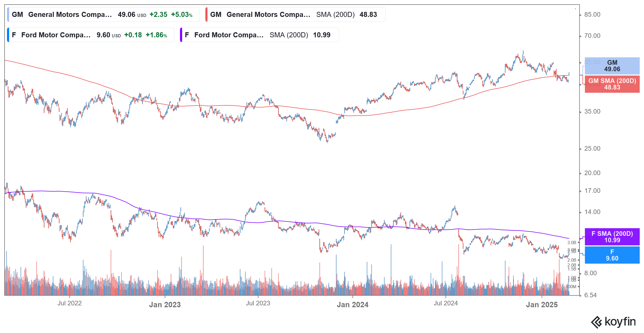The image size is (644, 333).
Task: Click the 35.00 price axis label
Action: click(x=592, y=111)
